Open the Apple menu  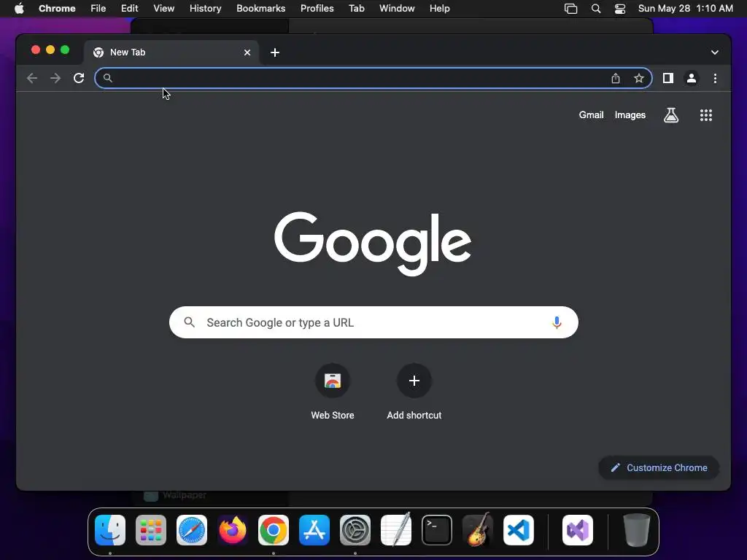19,9
